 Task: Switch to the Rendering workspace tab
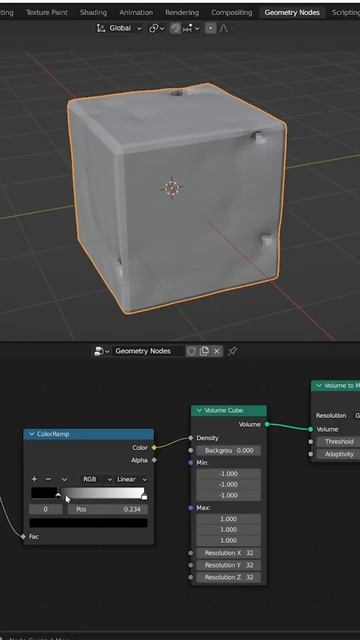182,12
